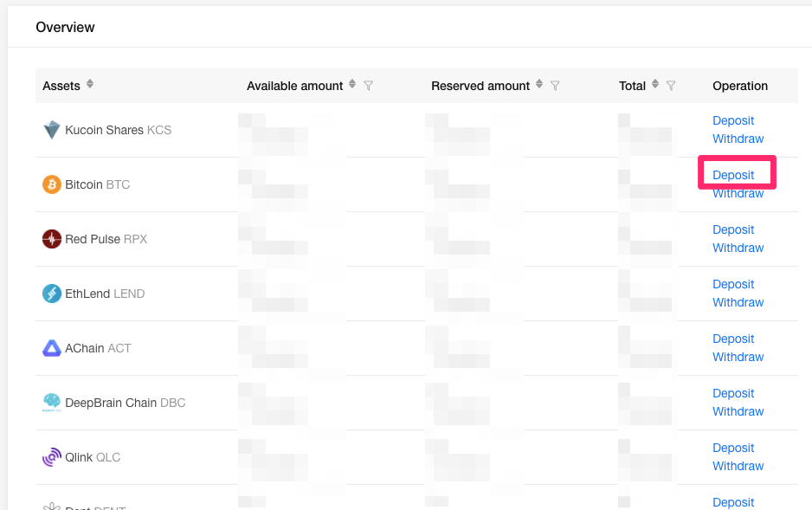Screen dimensions: 812x510
Task: Click the Assets column header label
Action: click(61, 86)
